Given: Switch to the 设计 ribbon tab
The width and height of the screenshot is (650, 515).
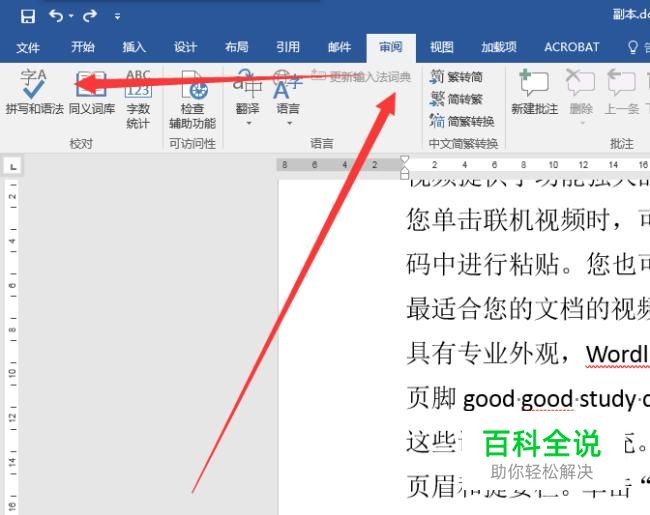Looking at the screenshot, I should [x=185, y=47].
